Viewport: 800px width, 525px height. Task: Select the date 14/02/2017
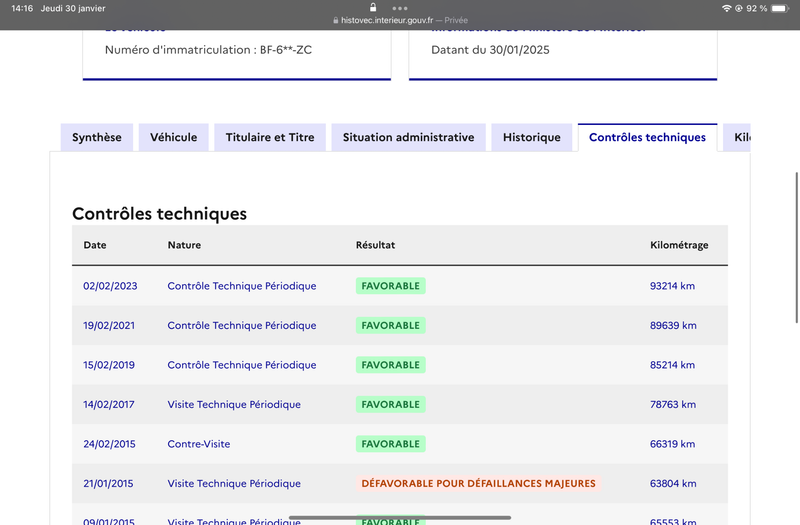click(109, 405)
